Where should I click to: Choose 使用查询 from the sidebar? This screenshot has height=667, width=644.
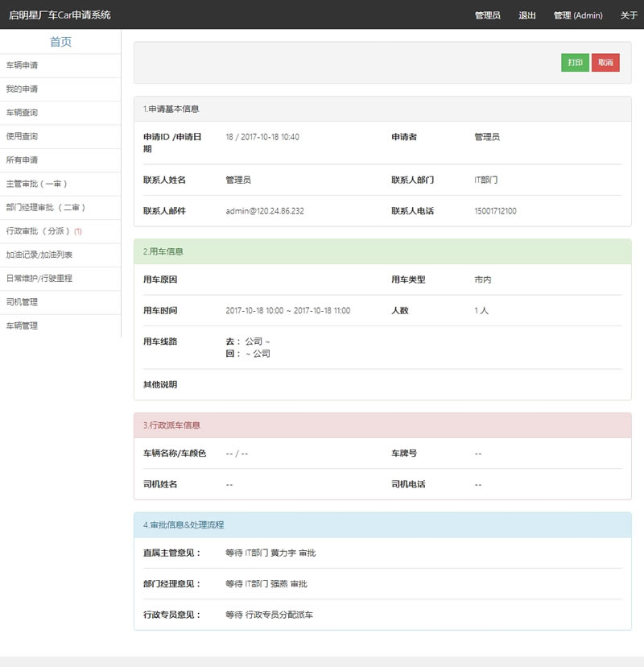[x=22, y=137]
